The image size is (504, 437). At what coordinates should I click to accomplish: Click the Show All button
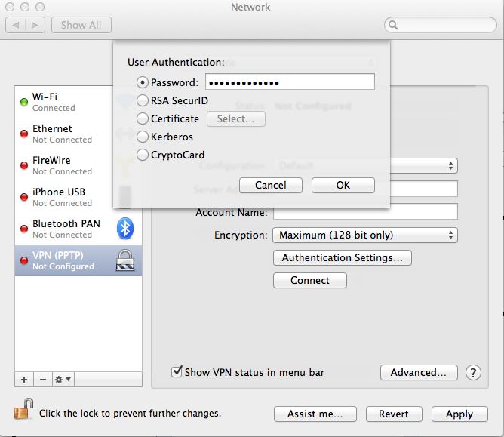pyautogui.click(x=81, y=25)
